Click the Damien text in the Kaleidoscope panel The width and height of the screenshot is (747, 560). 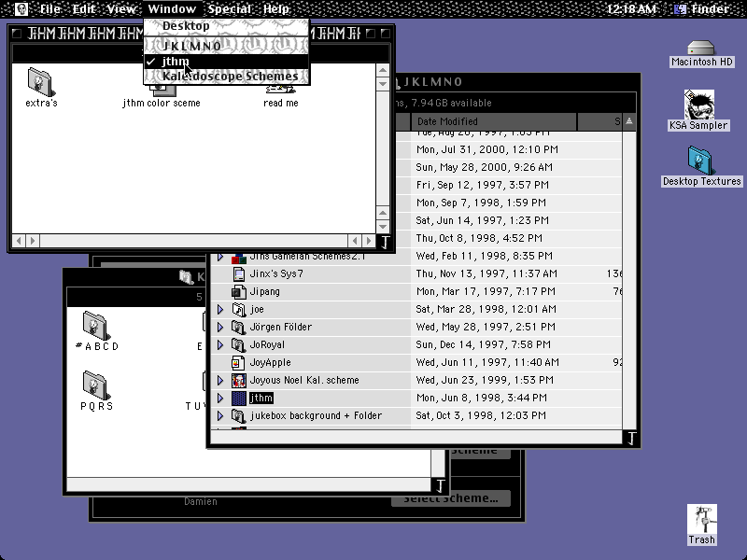pyautogui.click(x=201, y=501)
